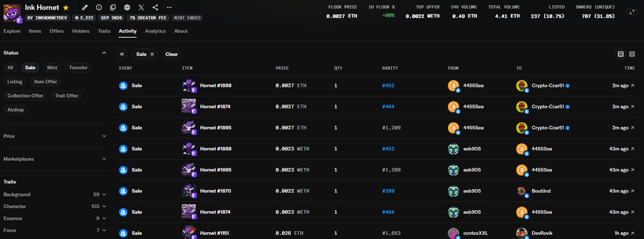
Task: Expand the Background trait filter
Action: [x=55, y=195]
